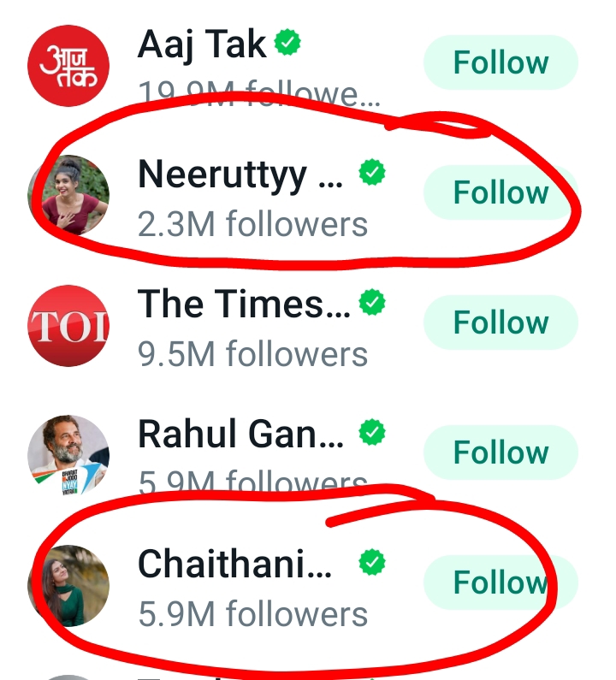Follow the Aaj Tak channel
The image size is (616, 680).
point(500,63)
